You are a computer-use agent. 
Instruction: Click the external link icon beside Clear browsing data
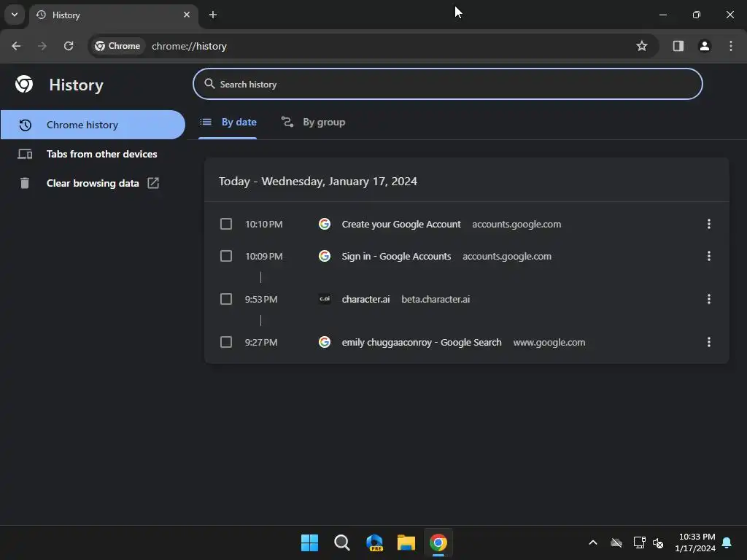point(153,183)
